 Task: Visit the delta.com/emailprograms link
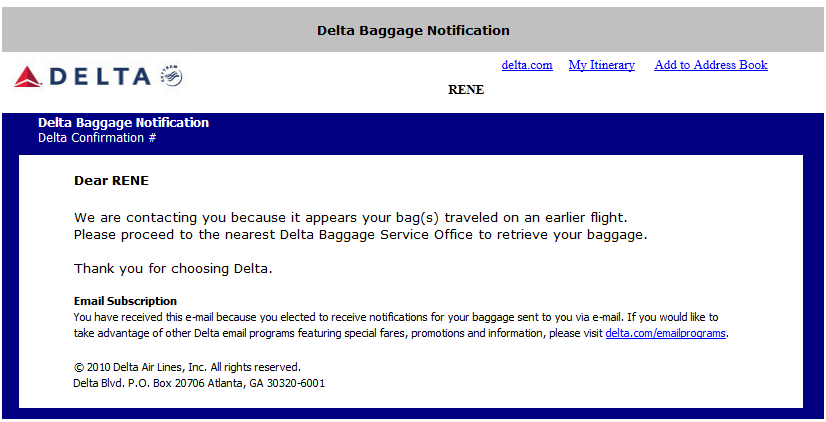(666, 333)
